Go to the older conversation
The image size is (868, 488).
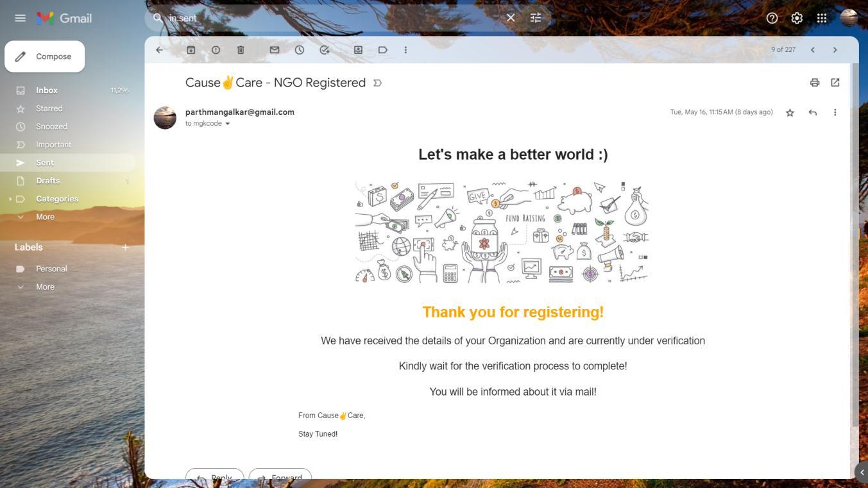click(835, 50)
